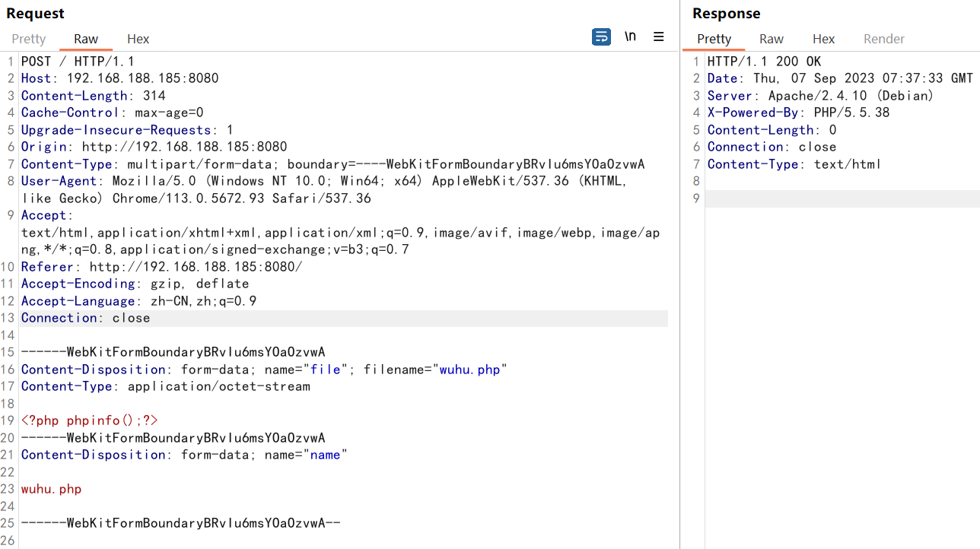The height and width of the screenshot is (549, 980).
Task: Click the X-Powered-By PHP/5.5.38 line
Action: tap(799, 113)
